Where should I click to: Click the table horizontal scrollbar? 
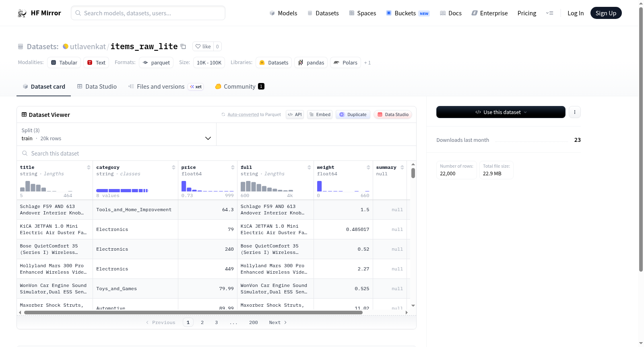point(193,312)
